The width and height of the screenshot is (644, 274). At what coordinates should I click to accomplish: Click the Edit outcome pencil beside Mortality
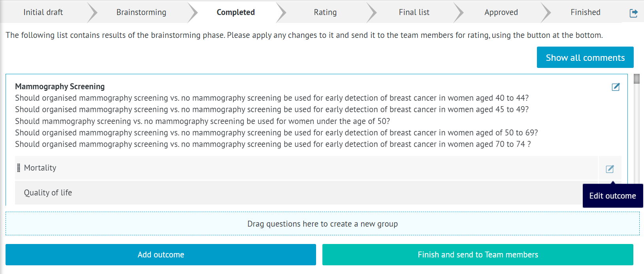tap(610, 169)
